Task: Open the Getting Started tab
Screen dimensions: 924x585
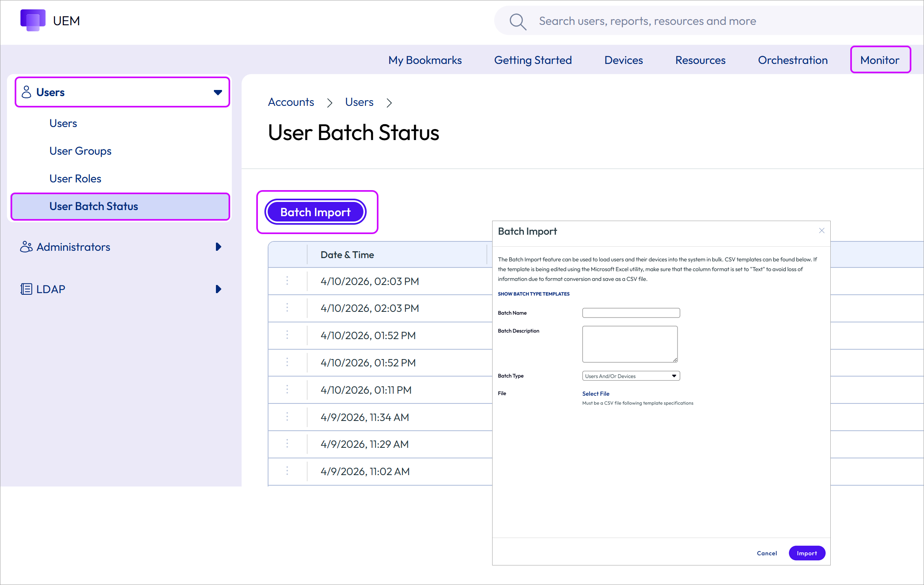Action: click(533, 60)
